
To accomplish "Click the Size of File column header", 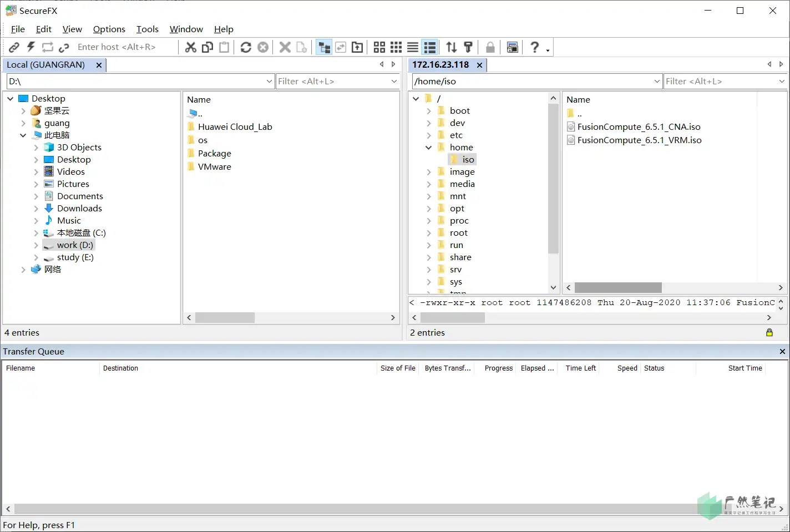I will (397, 368).
